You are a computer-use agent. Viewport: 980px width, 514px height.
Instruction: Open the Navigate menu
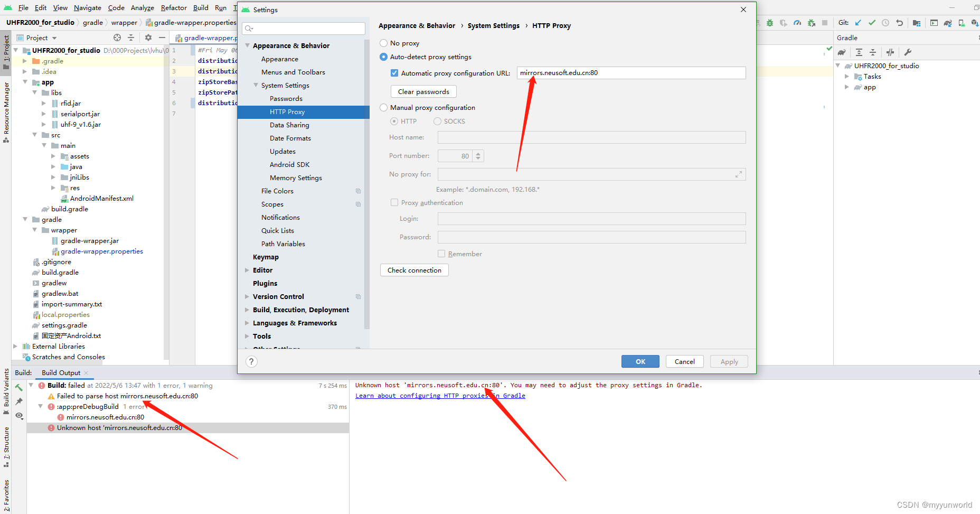(x=88, y=8)
